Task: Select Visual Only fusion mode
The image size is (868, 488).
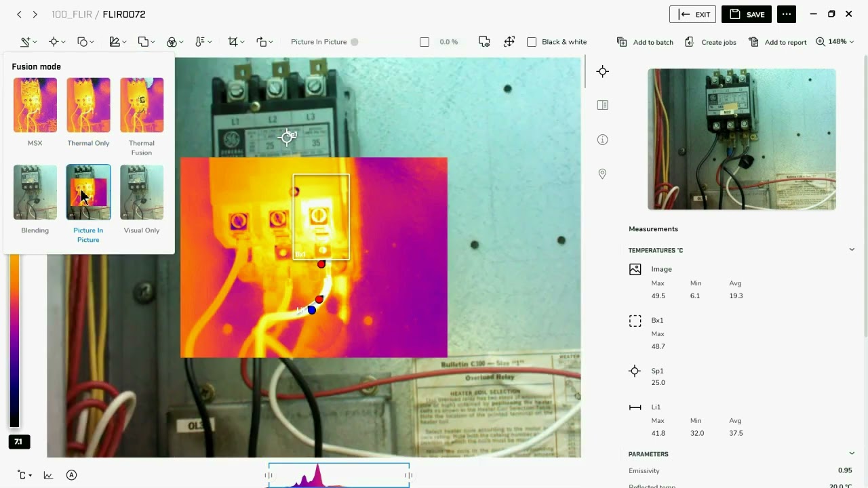Action: pyautogui.click(x=142, y=192)
